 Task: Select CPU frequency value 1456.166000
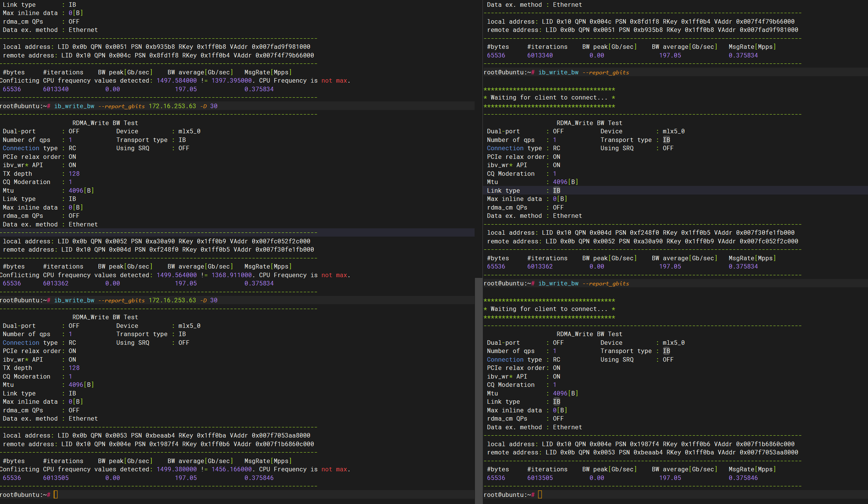click(231, 469)
